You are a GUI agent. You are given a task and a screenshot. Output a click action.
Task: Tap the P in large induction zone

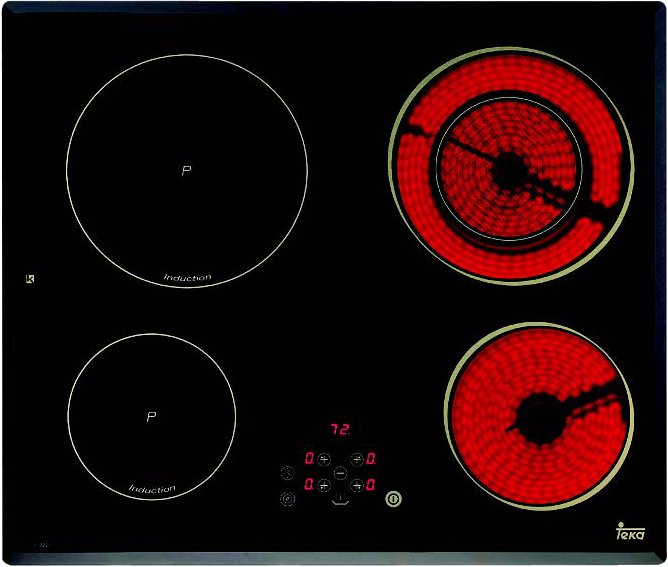pyautogui.click(x=186, y=171)
